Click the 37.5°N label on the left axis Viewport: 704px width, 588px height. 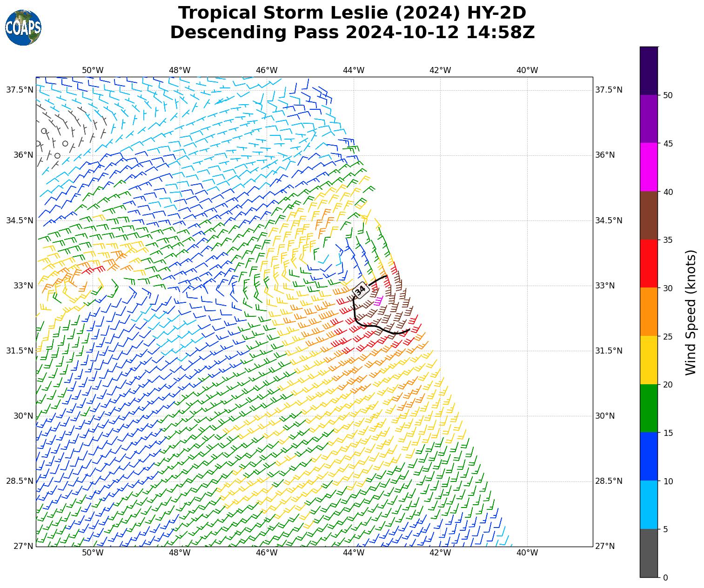(20, 90)
